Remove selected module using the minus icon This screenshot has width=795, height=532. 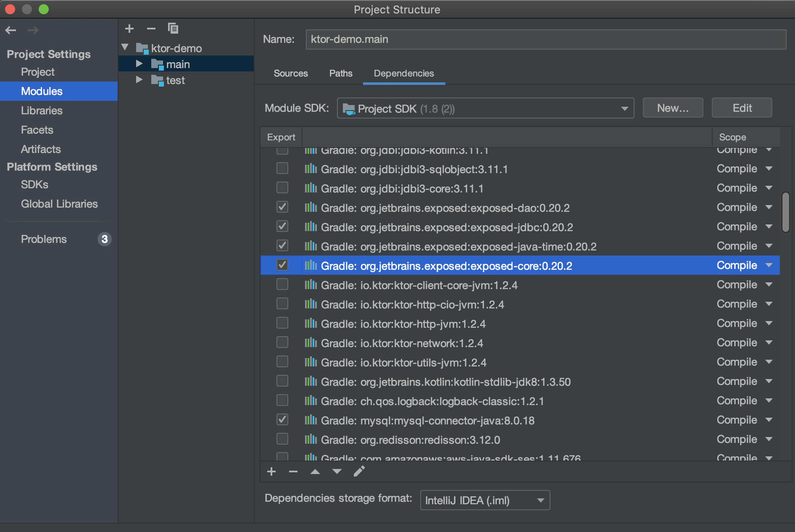pos(151,29)
